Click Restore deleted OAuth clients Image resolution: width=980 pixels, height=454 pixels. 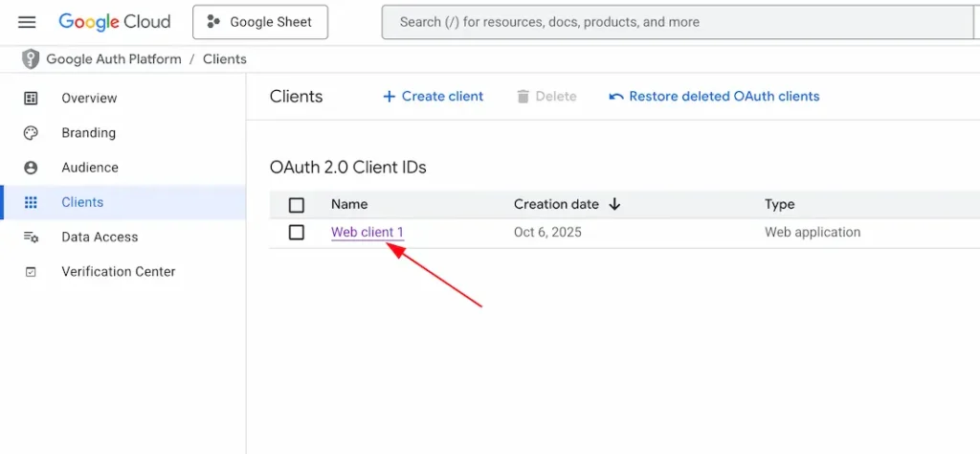(x=714, y=97)
